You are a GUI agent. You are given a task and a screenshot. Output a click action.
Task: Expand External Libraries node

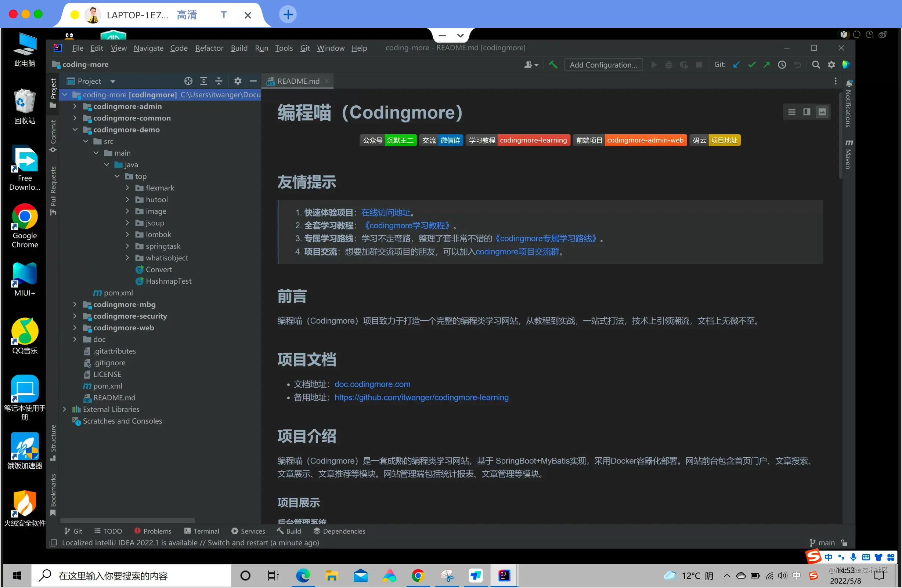coord(64,409)
